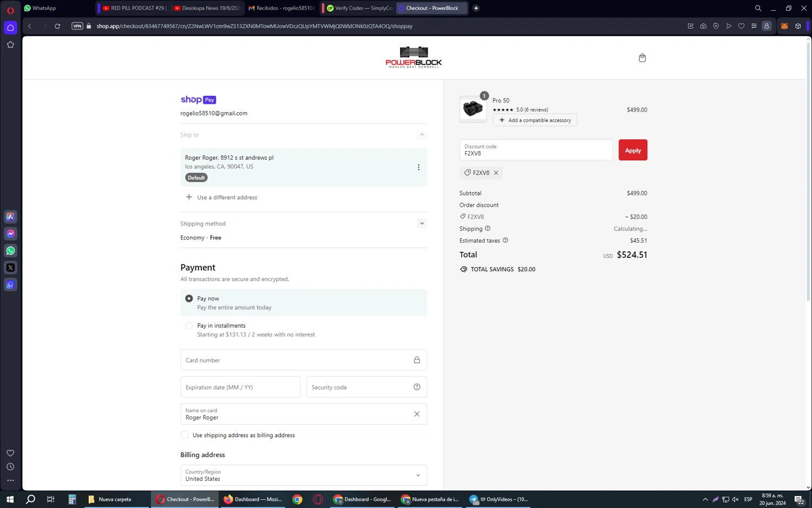Switch to Verify Codes SimplyCodes tab

coord(359,8)
